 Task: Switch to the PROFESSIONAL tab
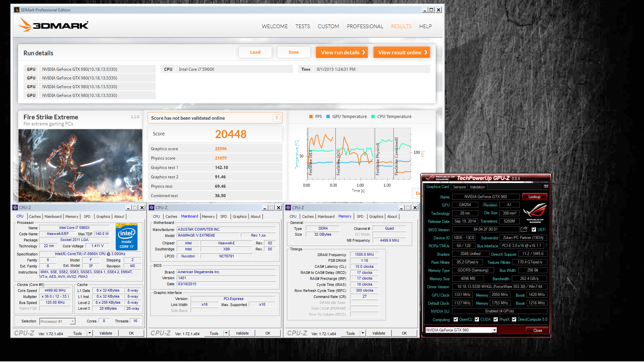coord(365,26)
